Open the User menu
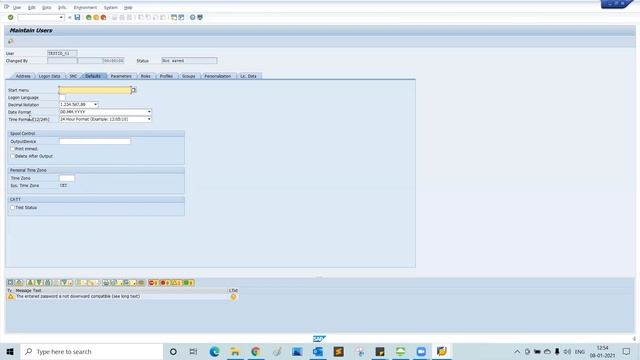This screenshot has width=640, height=360. (x=17, y=7)
